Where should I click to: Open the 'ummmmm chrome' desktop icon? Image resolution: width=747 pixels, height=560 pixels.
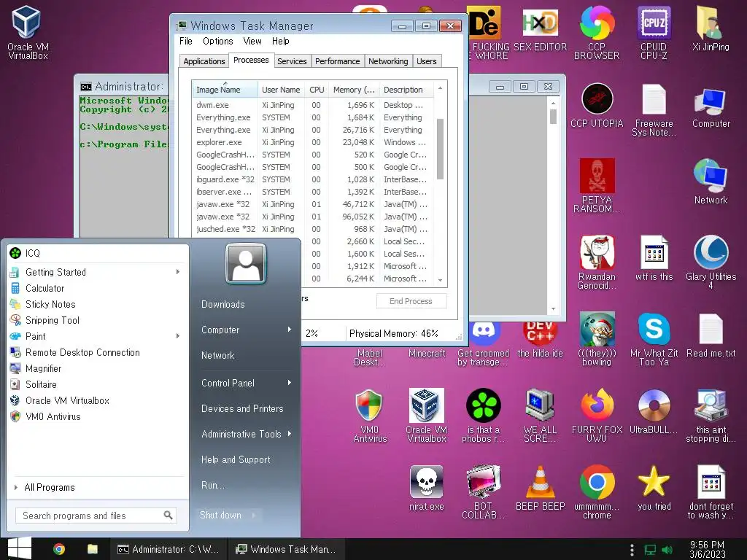click(x=597, y=492)
